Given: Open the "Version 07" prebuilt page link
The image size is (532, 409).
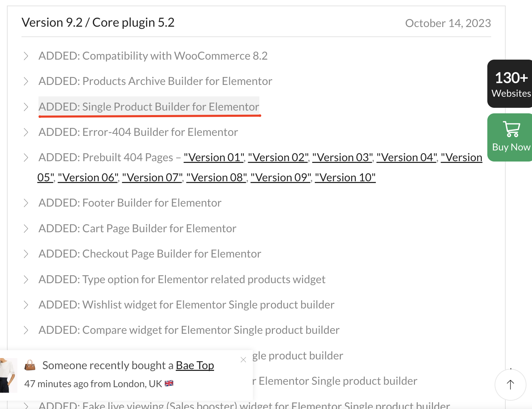Looking at the screenshot, I should [x=152, y=177].
